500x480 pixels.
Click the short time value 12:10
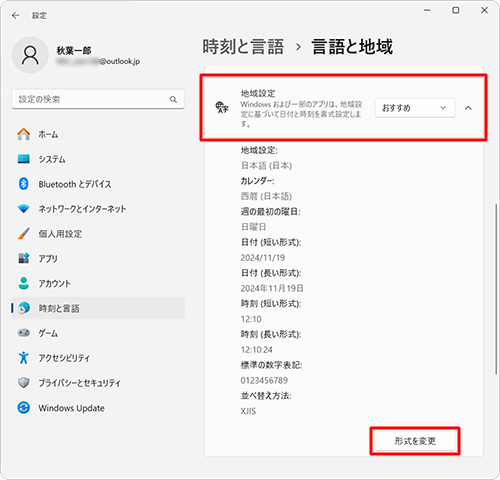tap(251, 319)
